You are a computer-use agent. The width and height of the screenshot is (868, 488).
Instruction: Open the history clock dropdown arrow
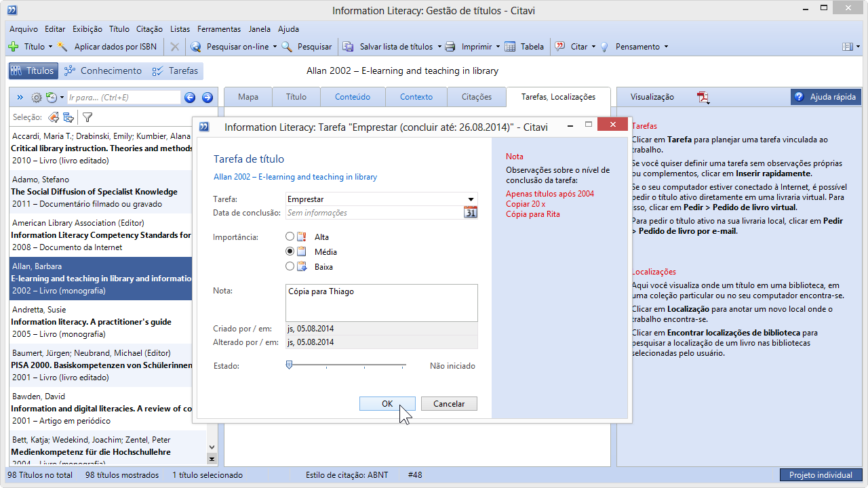62,98
